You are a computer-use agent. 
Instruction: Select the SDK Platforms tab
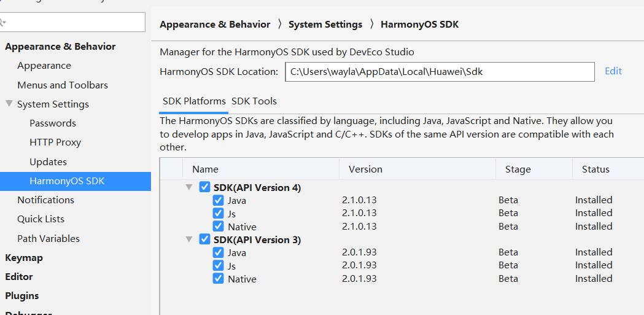194,101
